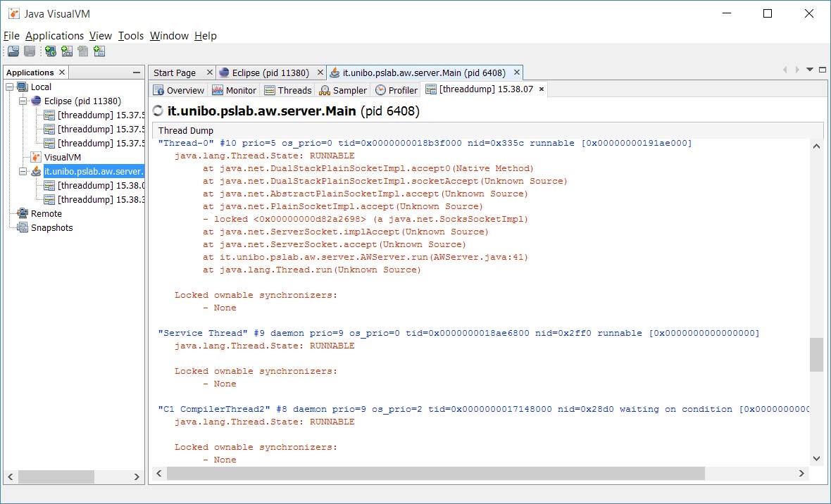Click the locked <0x00000000d82a2698> line
Viewport: 831px width, 504px height.
pos(365,219)
